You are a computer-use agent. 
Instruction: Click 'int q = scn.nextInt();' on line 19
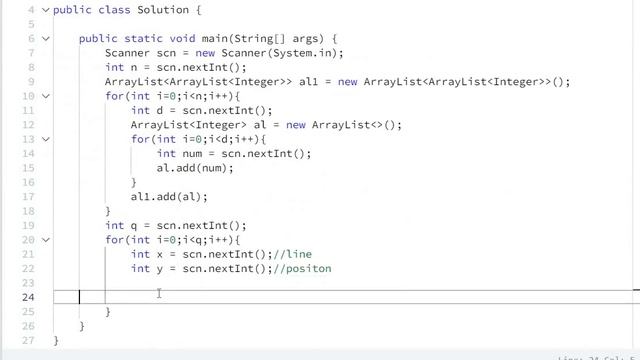[x=176, y=226]
